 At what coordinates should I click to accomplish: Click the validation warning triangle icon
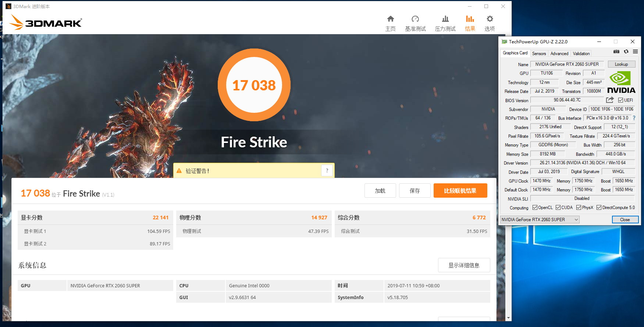[x=179, y=171]
